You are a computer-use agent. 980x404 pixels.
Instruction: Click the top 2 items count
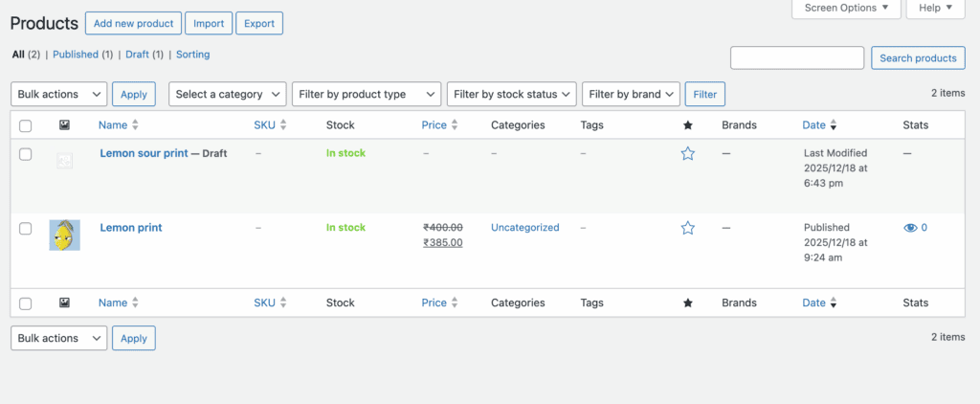(948, 93)
